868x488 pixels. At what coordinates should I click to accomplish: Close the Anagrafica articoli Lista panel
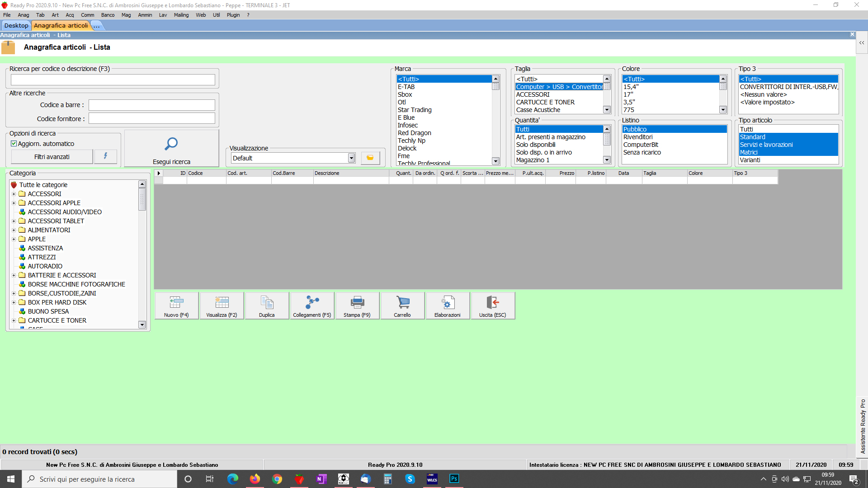coord(852,34)
